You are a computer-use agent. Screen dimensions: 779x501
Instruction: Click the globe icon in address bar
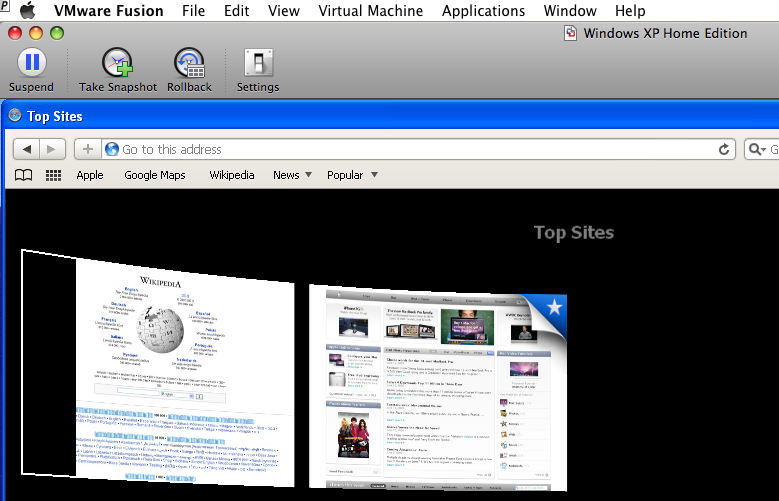pos(112,149)
